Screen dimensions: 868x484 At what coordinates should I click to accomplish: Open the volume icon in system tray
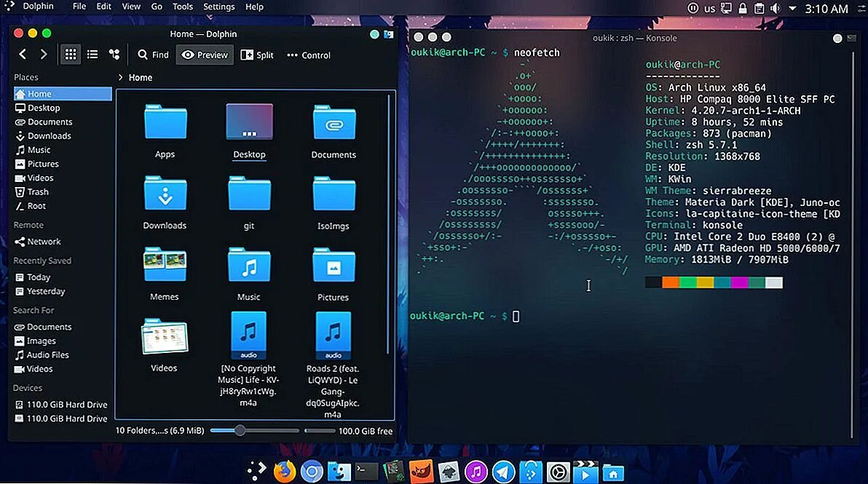point(776,8)
